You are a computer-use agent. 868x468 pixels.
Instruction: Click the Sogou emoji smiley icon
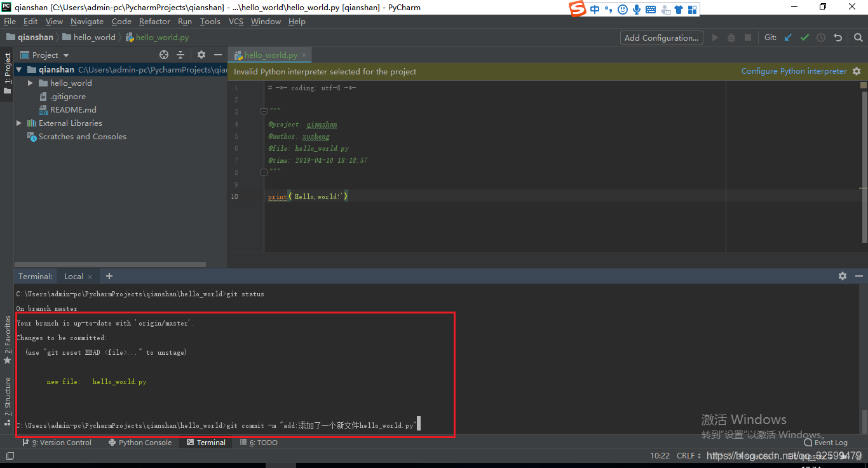click(622, 10)
